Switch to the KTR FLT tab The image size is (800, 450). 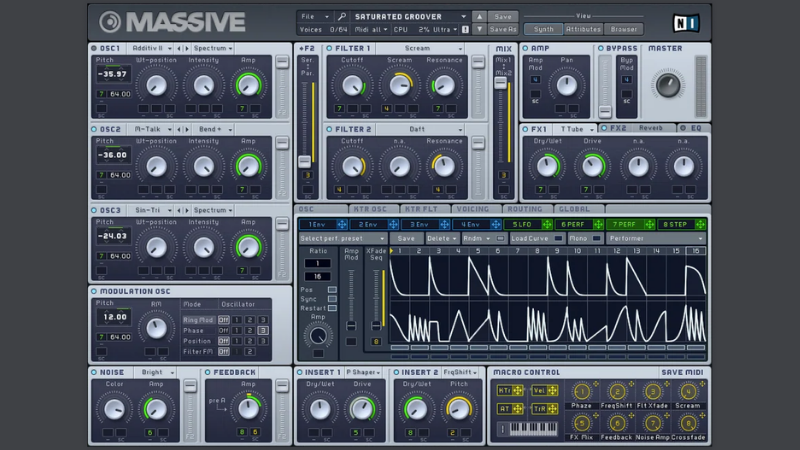click(x=424, y=209)
